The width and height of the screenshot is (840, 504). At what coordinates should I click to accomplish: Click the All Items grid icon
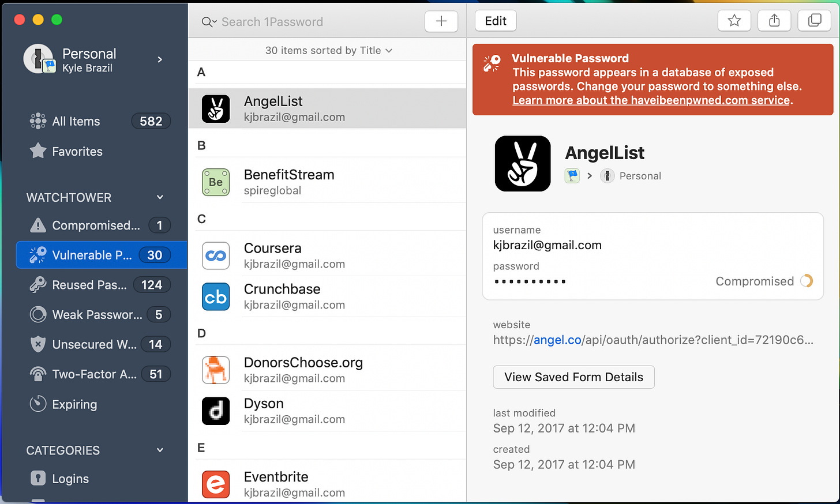point(38,121)
